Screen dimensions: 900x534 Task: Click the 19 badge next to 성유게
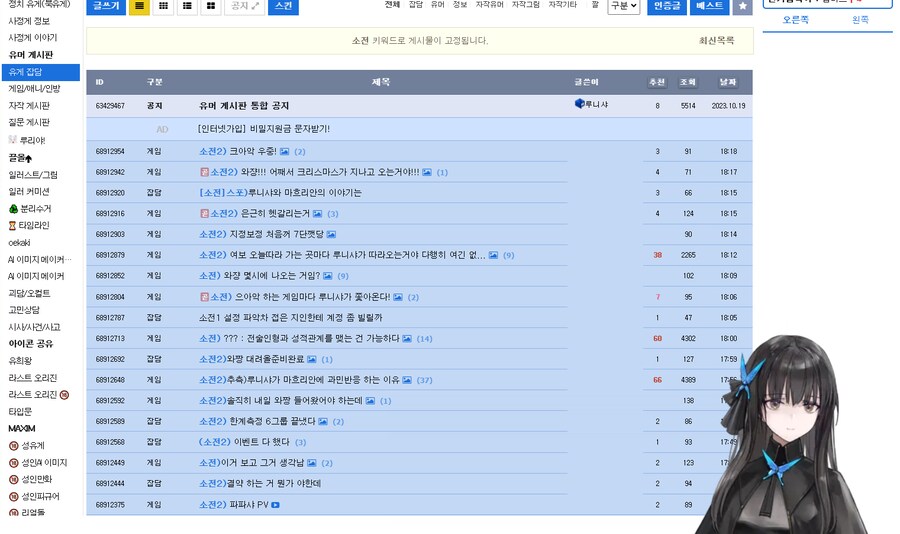click(14, 446)
